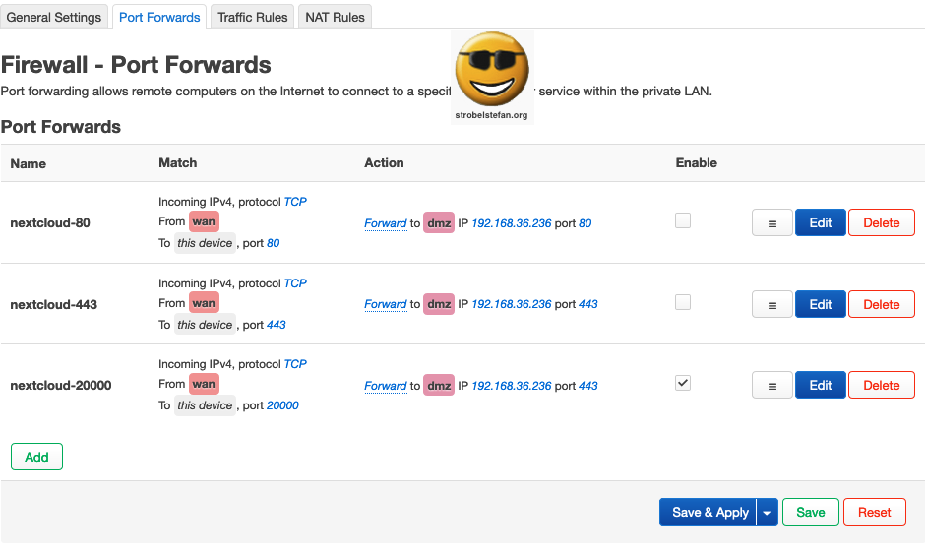The height and width of the screenshot is (560, 925).
Task: Click the red Reset button
Action: 874,512
